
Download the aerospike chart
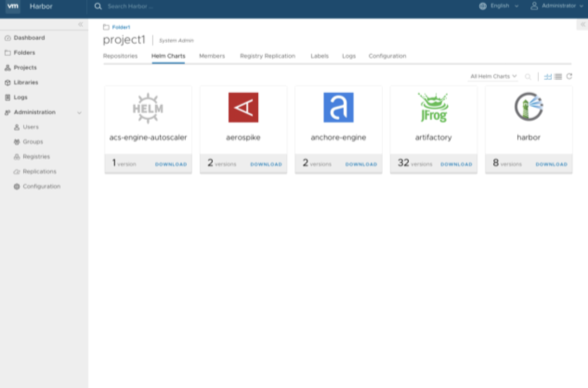pos(266,164)
